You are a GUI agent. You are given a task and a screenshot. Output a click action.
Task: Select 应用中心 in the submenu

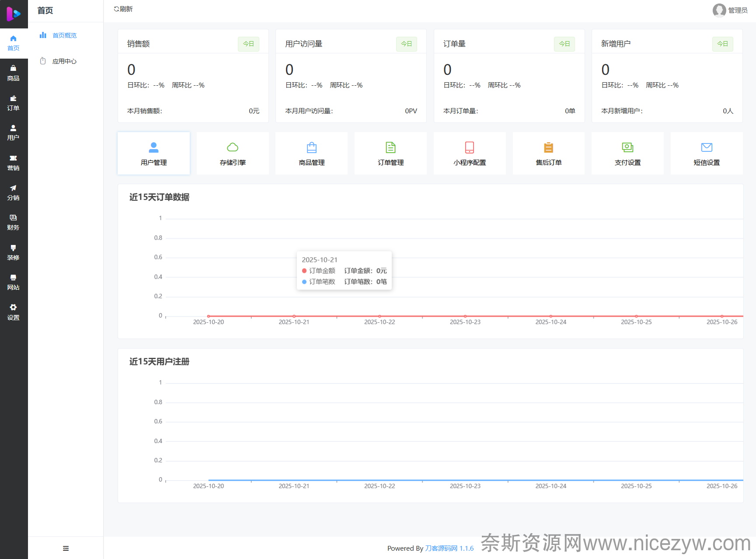tap(64, 61)
